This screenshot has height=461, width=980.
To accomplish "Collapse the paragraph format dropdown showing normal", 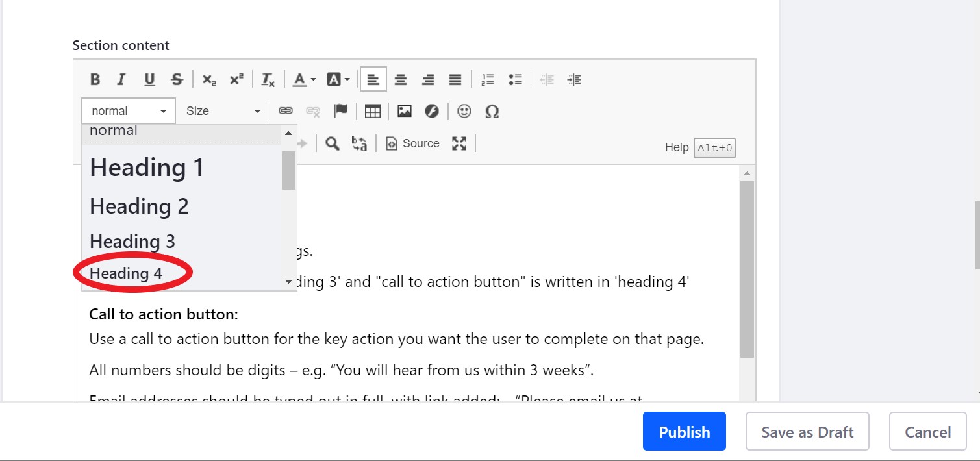I will pos(129,111).
